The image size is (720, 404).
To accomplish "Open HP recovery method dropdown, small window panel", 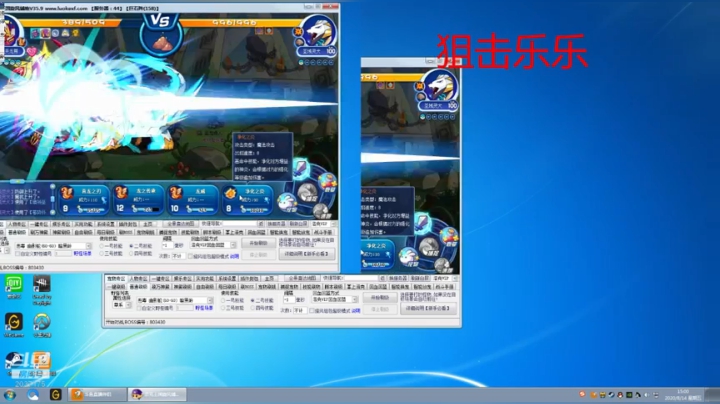I will click(x=354, y=299).
